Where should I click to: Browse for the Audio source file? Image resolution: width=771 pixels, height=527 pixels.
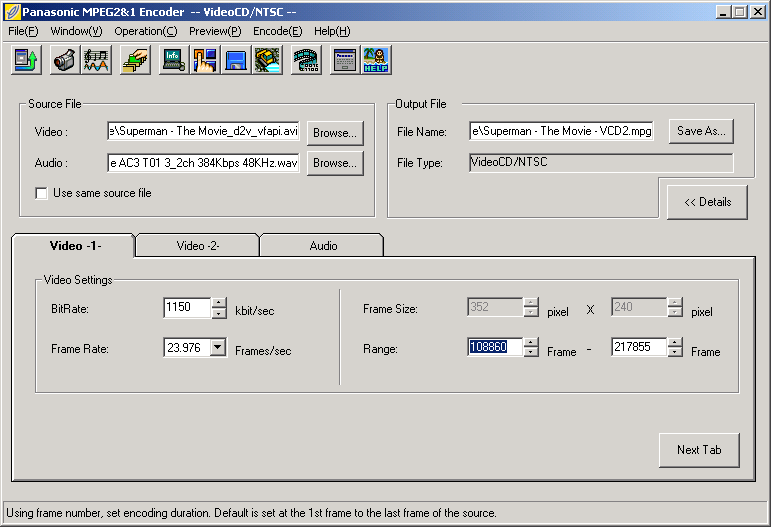tap(335, 163)
